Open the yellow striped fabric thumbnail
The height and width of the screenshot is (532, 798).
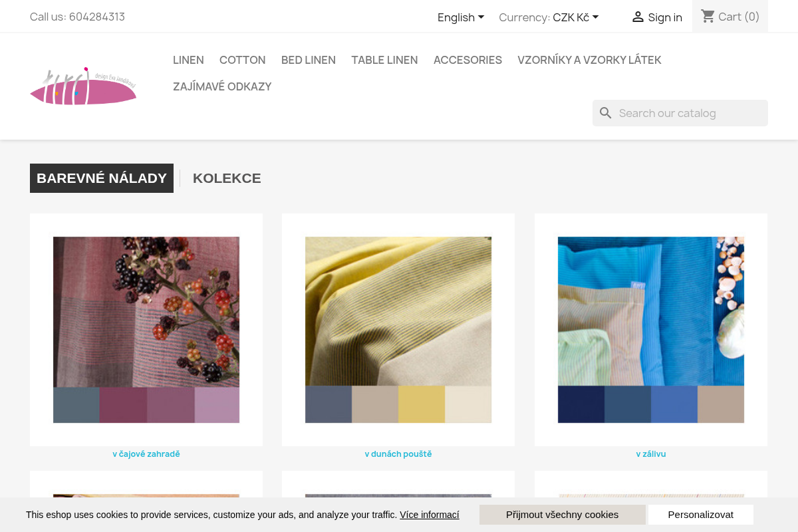tap(398, 330)
